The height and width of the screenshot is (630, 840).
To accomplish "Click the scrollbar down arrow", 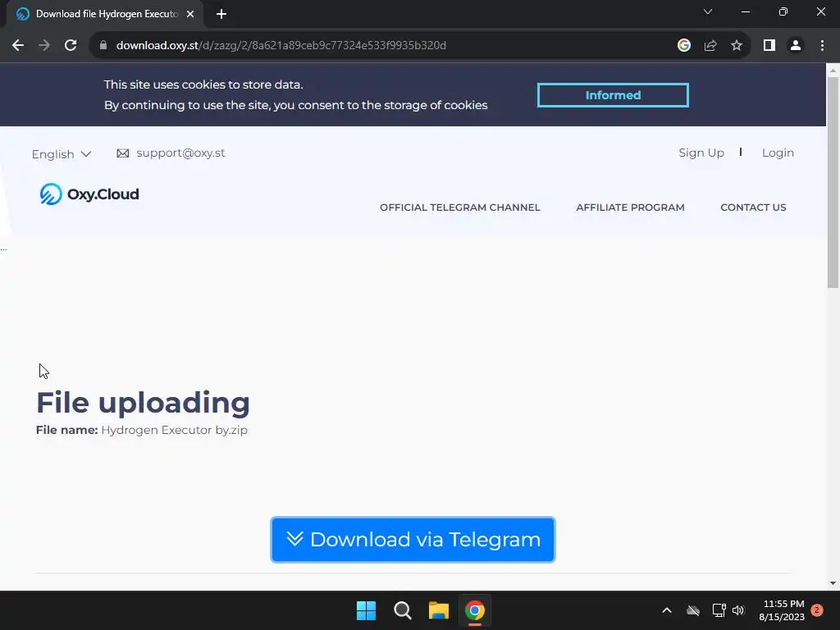I will click(x=833, y=583).
